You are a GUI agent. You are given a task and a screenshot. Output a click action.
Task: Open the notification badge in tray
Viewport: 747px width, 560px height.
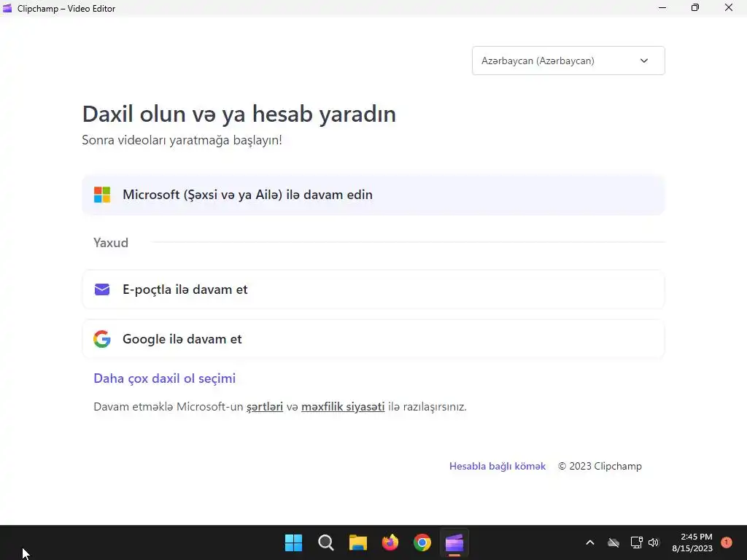[727, 542]
